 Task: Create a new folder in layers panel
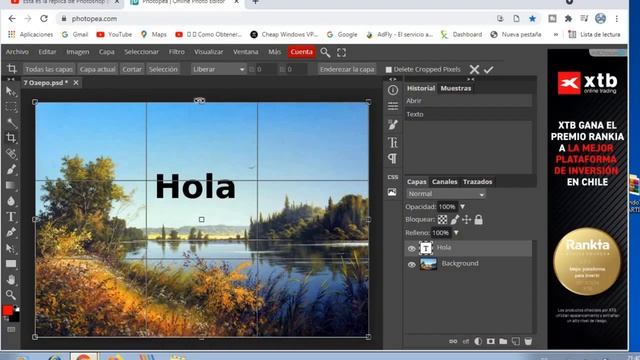[x=503, y=341]
